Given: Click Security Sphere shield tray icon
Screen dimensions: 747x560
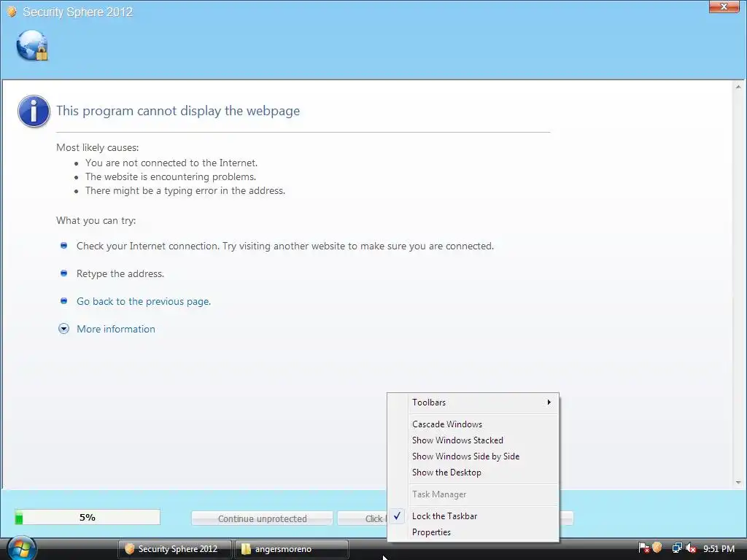Looking at the screenshot, I should [x=657, y=548].
